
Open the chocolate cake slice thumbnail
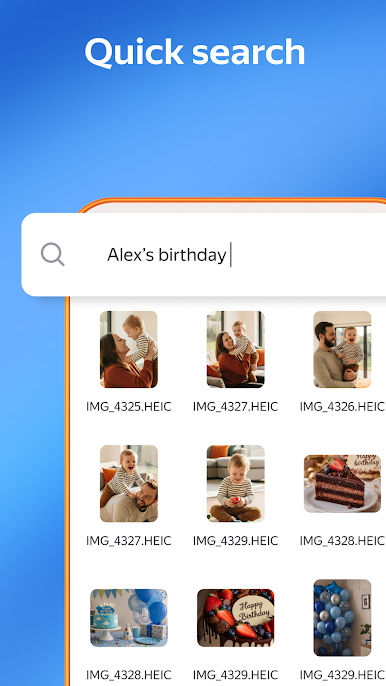pyautogui.click(x=342, y=483)
